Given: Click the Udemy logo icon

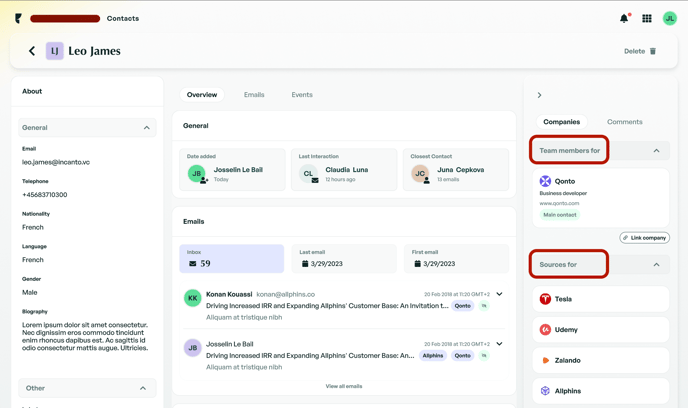Looking at the screenshot, I should (x=545, y=330).
